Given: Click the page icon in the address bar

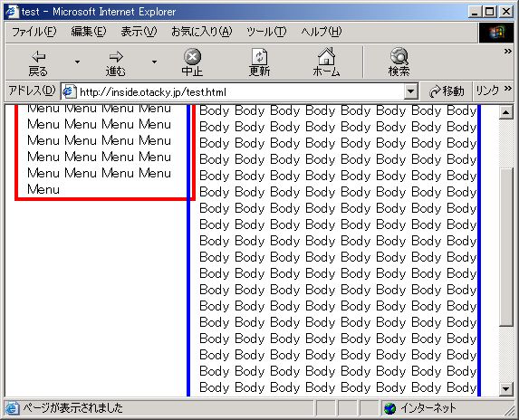Looking at the screenshot, I should click(69, 91).
